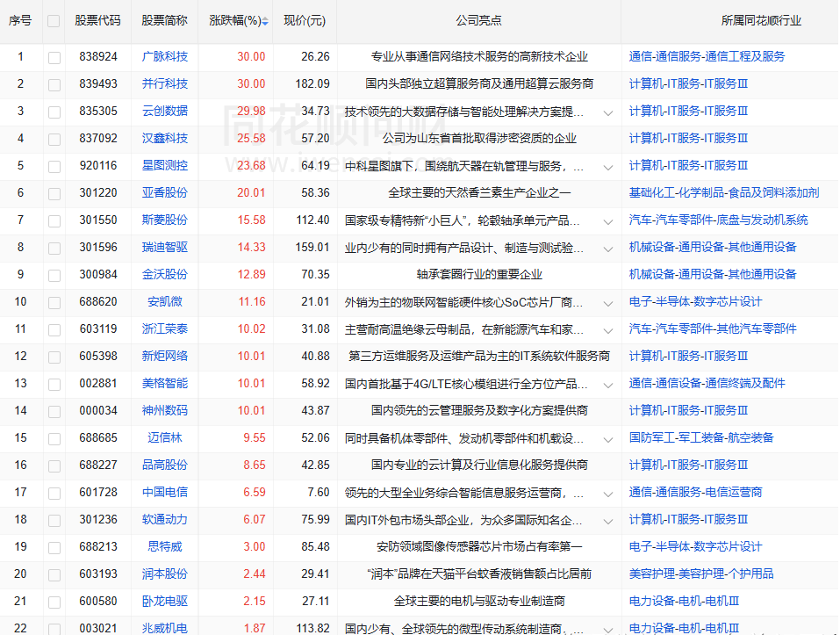The image size is (840, 635).
Task: Open stock link 亚香股份
Action: click(165, 192)
